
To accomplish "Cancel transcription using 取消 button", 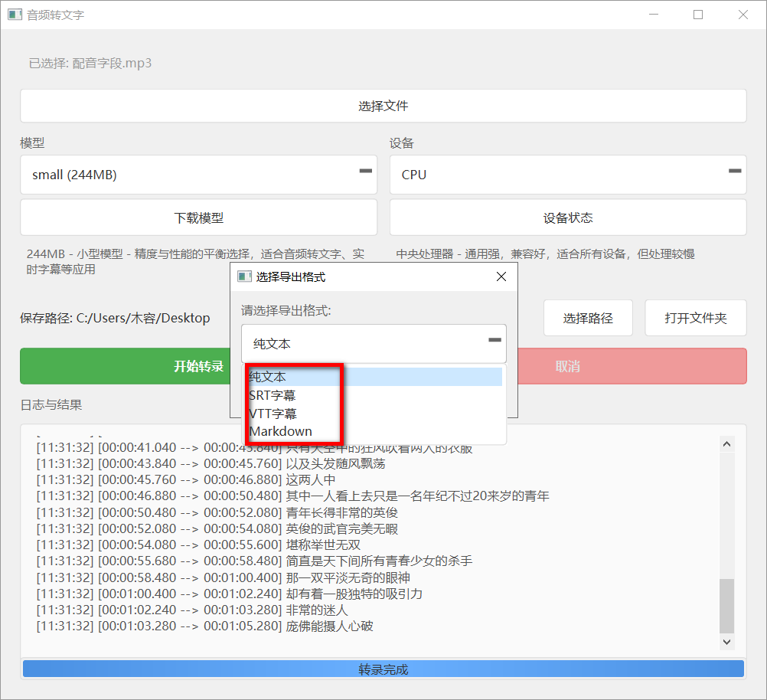I will click(x=567, y=366).
